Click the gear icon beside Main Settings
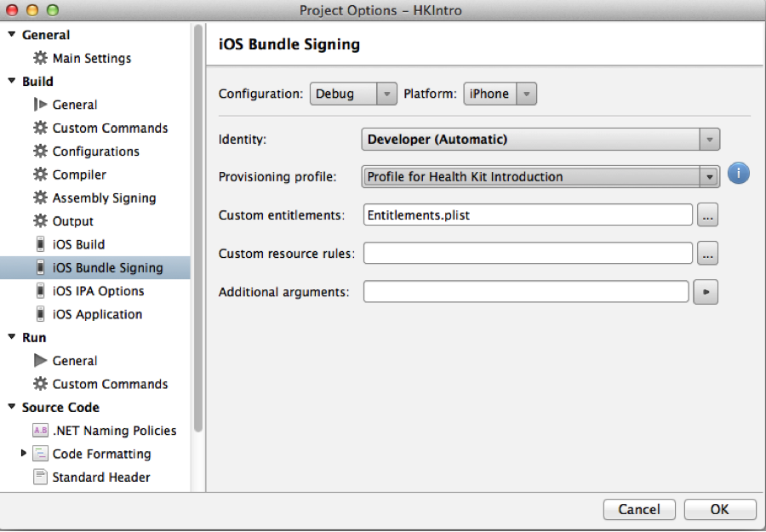This screenshot has width=766, height=532. pyautogui.click(x=40, y=58)
